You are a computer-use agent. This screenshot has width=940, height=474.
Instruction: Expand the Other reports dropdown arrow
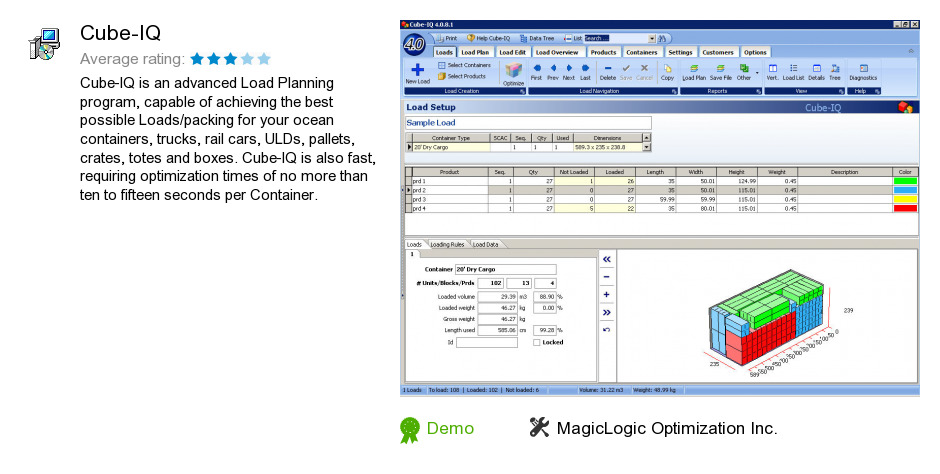coord(757,73)
